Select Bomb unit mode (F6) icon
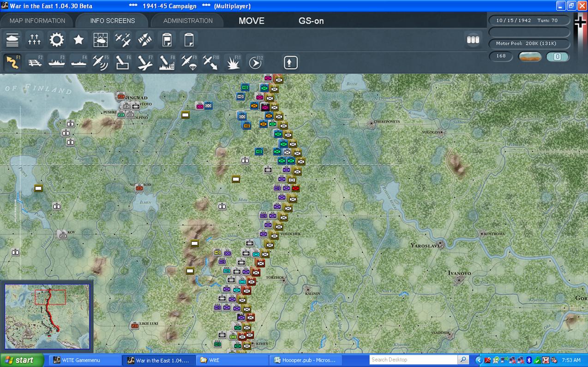588x367 pixels. tap(123, 62)
